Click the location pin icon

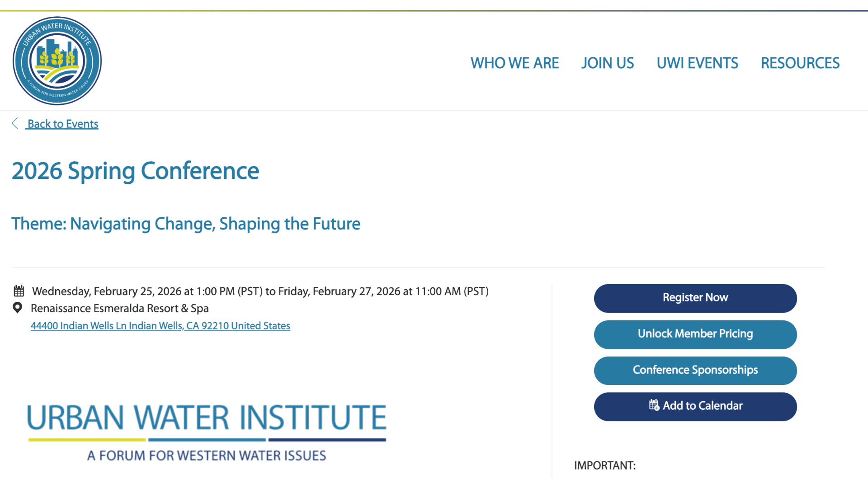pyautogui.click(x=18, y=308)
